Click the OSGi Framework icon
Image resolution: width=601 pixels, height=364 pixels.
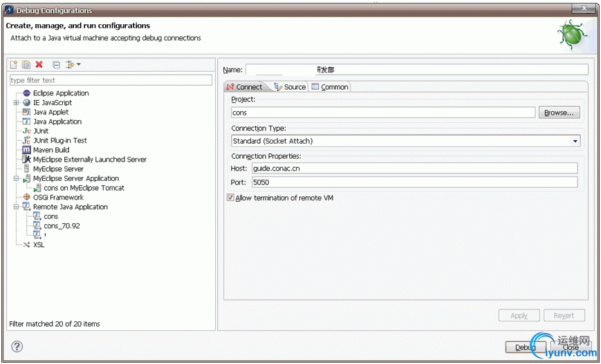(x=26, y=197)
